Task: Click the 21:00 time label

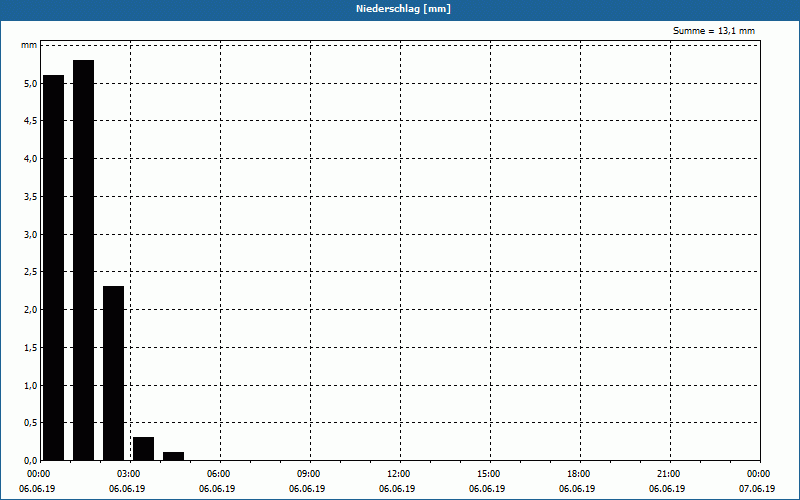Action: click(x=668, y=474)
